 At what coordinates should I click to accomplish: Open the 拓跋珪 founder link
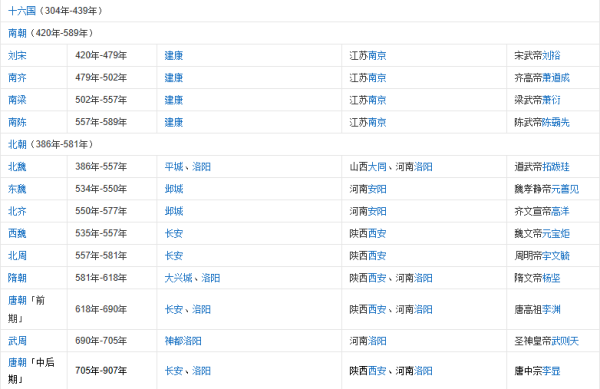[x=556, y=166]
